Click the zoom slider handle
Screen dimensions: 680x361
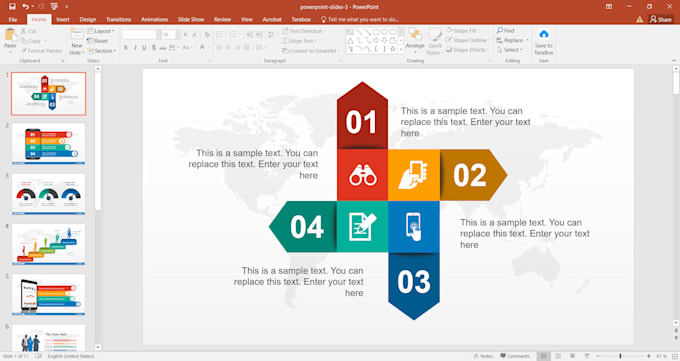click(x=620, y=356)
